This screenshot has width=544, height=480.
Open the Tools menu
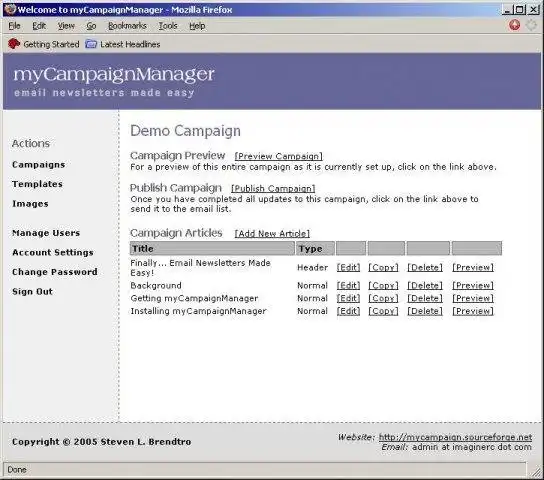tap(168, 26)
